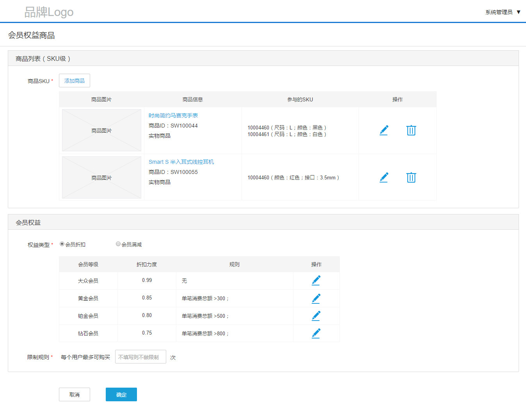Edit the 黄金会员 discount rule
The image size is (526, 420).
316,298
